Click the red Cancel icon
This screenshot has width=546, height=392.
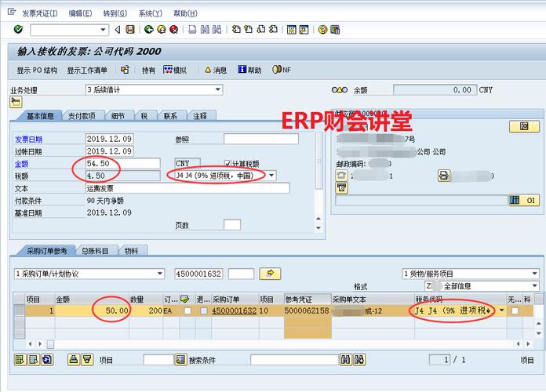[x=173, y=30]
